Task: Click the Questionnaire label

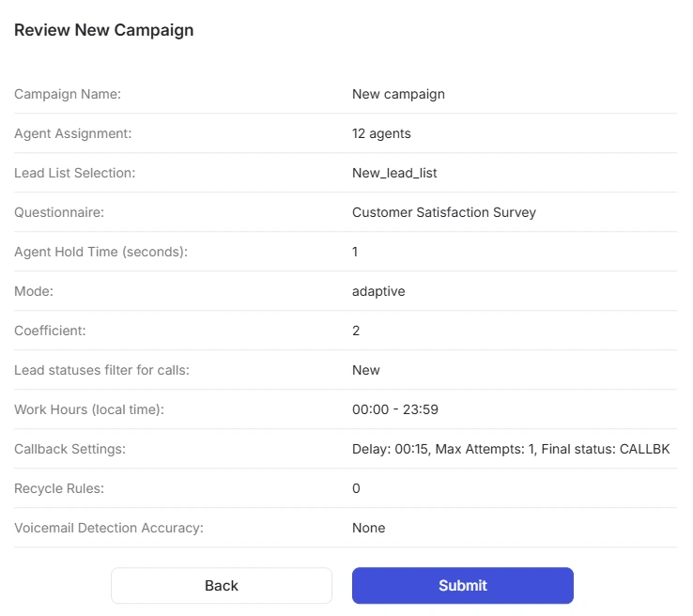Action: click(x=59, y=212)
